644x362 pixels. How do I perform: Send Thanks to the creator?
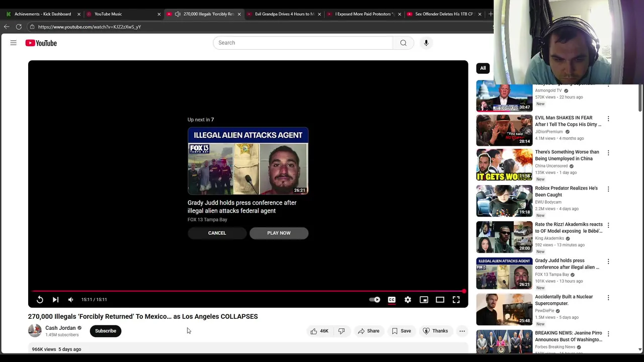[435, 331]
